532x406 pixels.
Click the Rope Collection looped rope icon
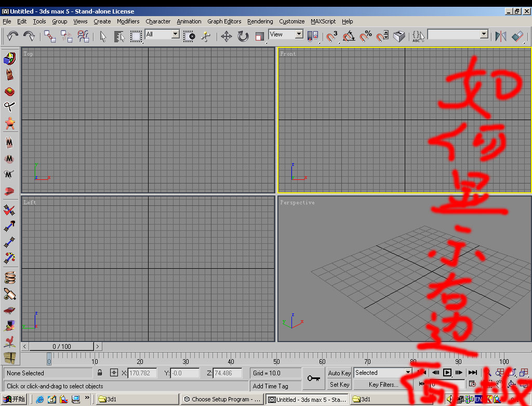point(9,107)
